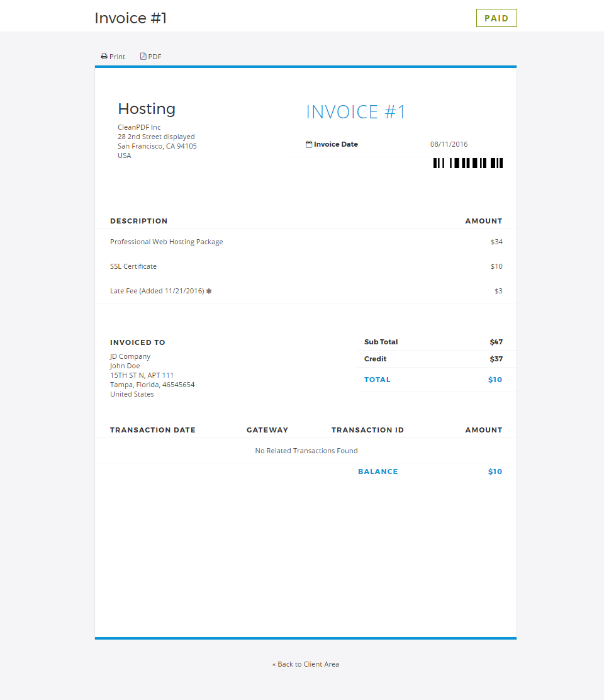Click the DESCRIPTION column header

tap(139, 221)
